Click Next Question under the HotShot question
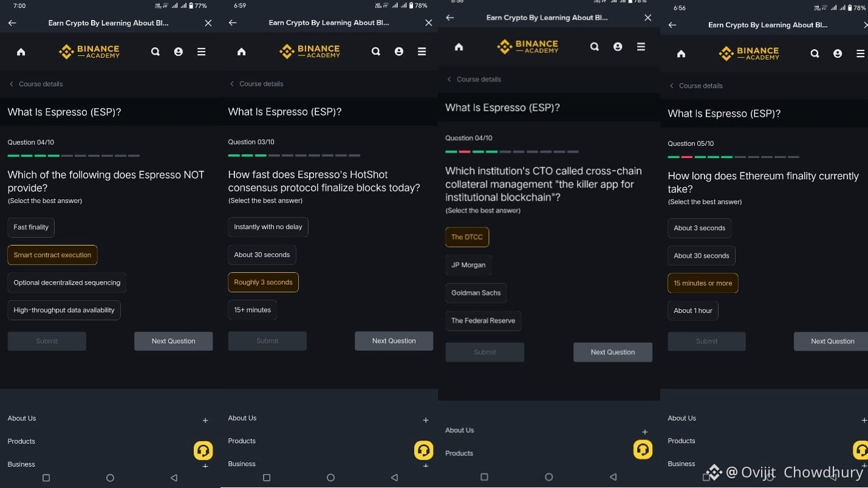The width and height of the screenshot is (868, 488). coord(394,341)
